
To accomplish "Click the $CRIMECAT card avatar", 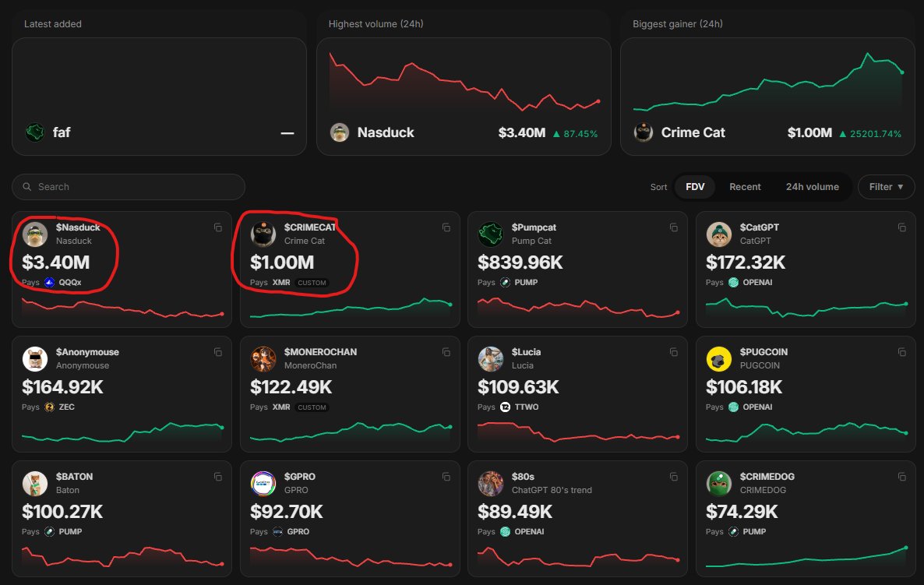I will (x=263, y=234).
